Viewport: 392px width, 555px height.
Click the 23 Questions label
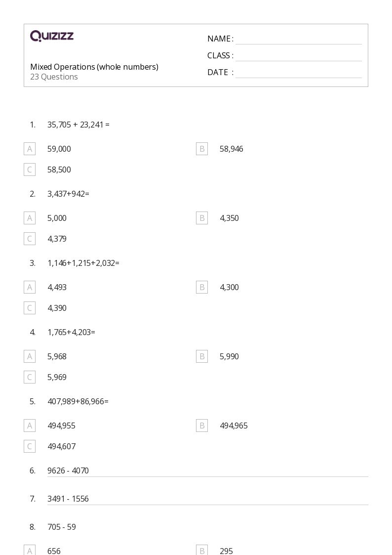pos(54,77)
